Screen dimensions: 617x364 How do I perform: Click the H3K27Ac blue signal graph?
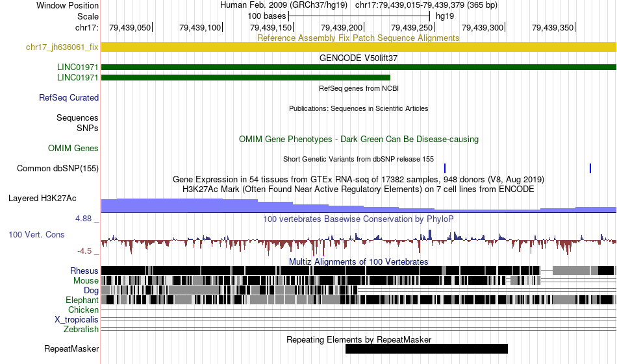click(359, 205)
